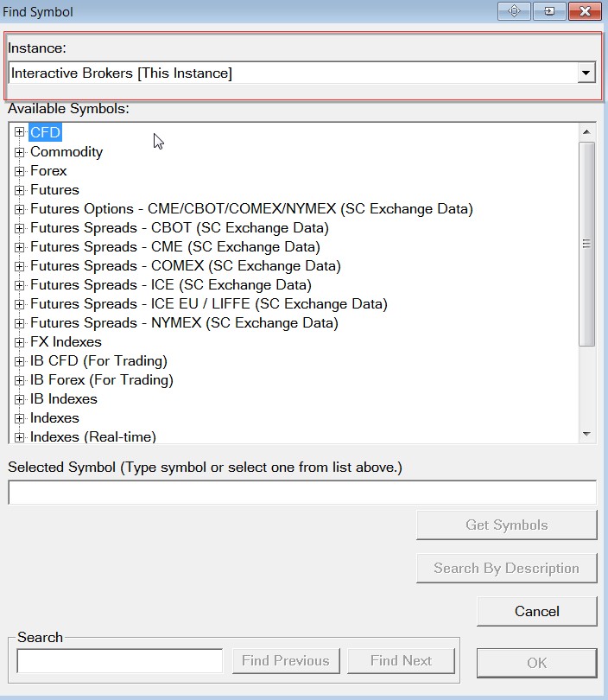The height and width of the screenshot is (700, 608).
Task: Expand Futures Spreads - ICE (SC Exchange Data) node
Action: pos(19,285)
